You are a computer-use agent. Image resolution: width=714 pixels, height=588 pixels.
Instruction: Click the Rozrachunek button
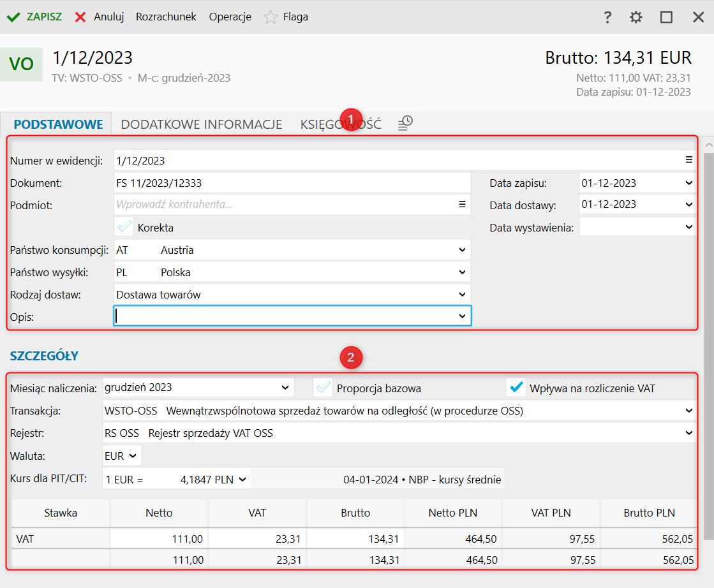166,17
